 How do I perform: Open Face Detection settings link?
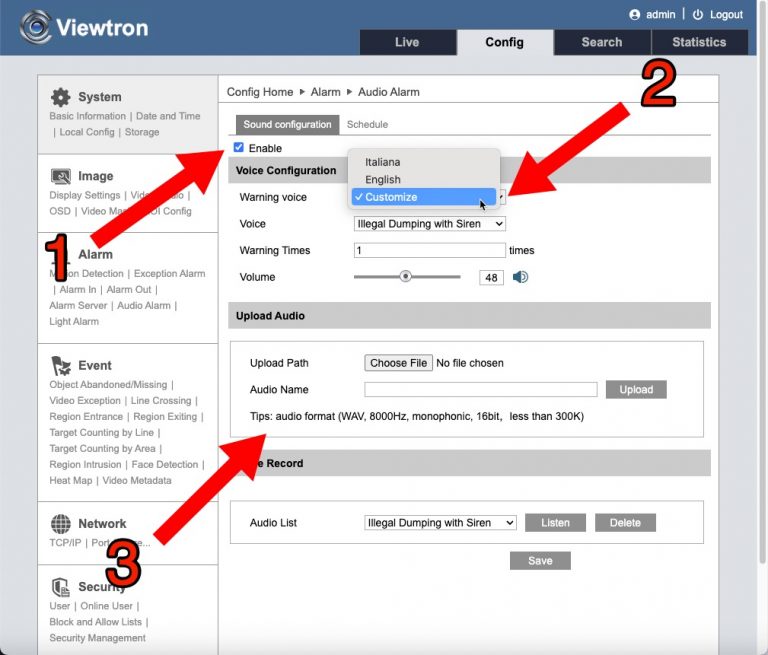[165, 465]
